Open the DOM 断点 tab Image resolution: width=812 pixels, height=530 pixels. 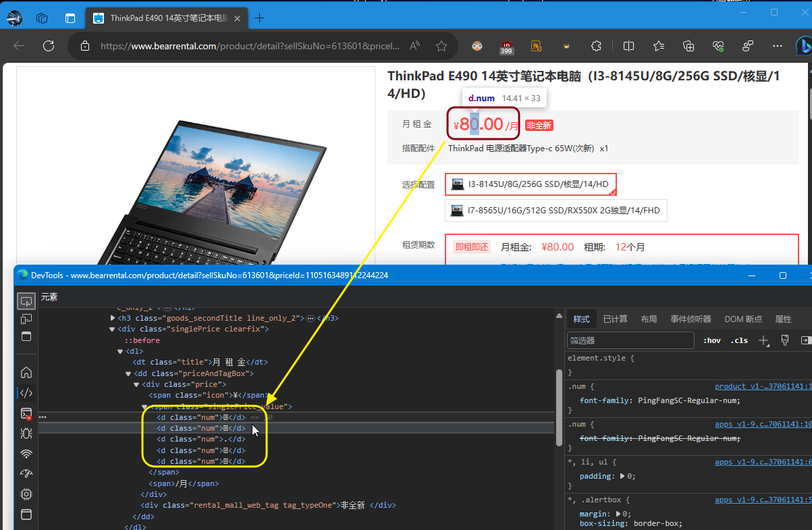[743, 319]
